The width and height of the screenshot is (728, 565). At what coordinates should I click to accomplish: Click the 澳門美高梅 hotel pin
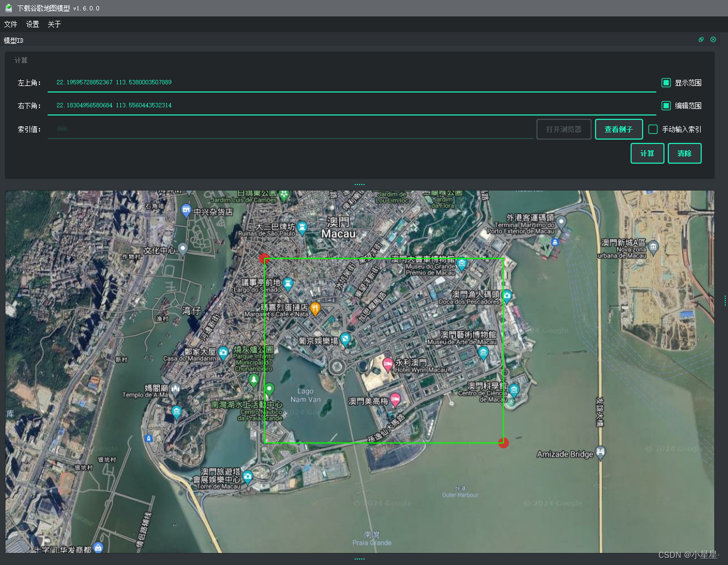pos(395,400)
